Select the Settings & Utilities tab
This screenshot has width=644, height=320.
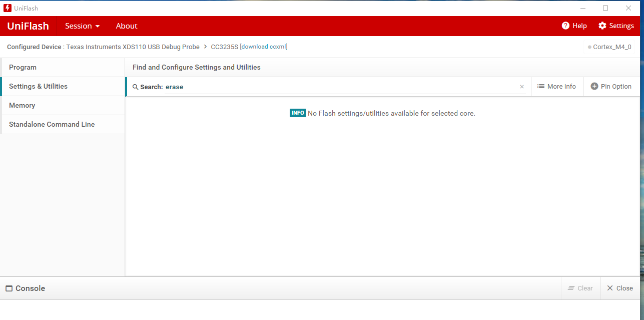(63, 87)
